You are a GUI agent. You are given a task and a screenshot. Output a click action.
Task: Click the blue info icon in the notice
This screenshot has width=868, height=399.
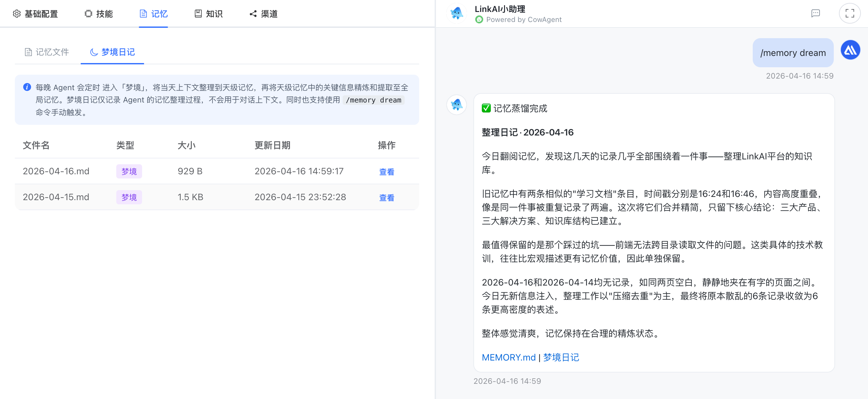[27, 87]
